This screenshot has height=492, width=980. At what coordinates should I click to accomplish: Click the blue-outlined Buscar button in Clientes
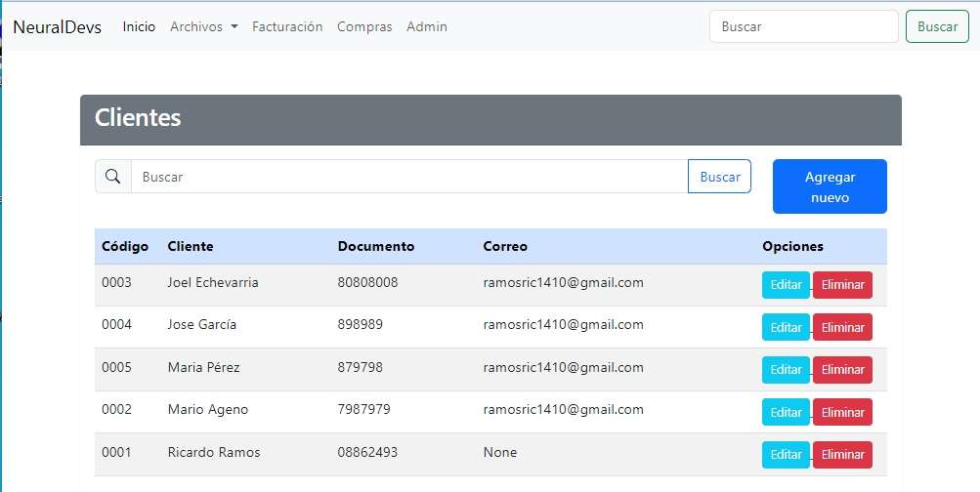click(x=720, y=177)
